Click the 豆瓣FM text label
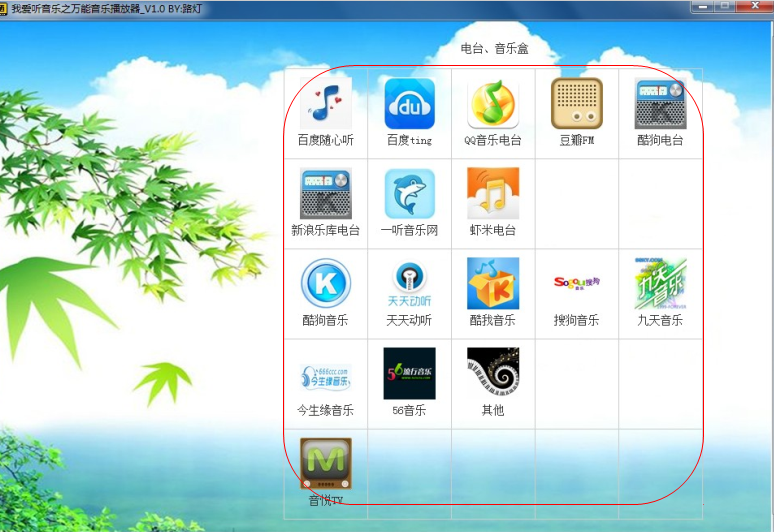This screenshot has width=774, height=532. (x=577, y=140)
